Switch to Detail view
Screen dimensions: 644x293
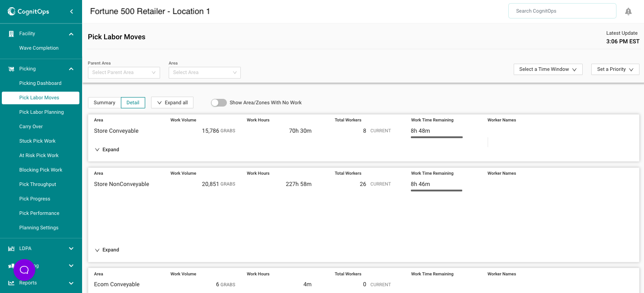133,103
